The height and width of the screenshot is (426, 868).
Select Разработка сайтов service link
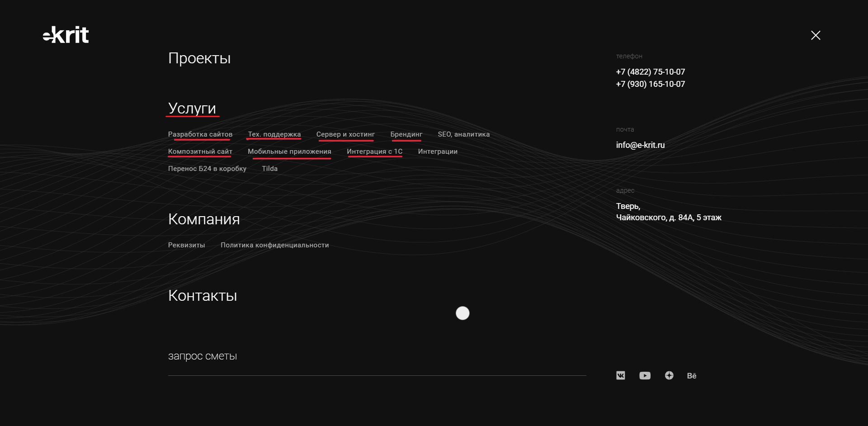[x=200, y=134]
